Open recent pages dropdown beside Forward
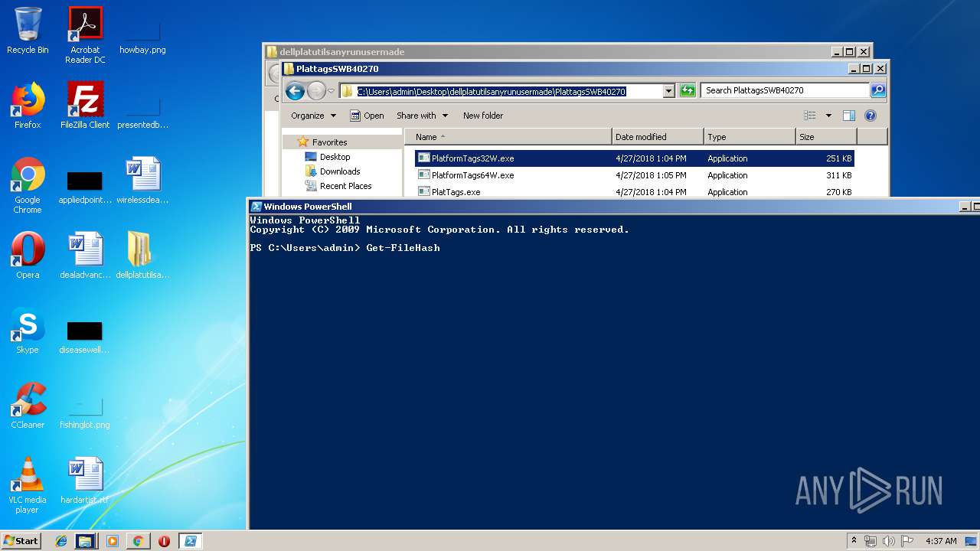Image resolution: width=980 pixels, height=551 pixels. coord(331,91)
